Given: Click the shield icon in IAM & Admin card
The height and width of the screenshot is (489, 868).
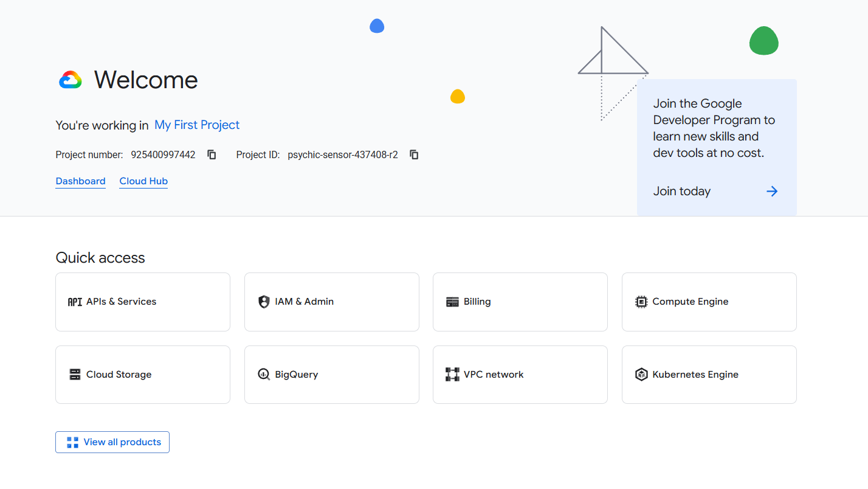Looking at the screenshot, I should click(x=264, y=302).
